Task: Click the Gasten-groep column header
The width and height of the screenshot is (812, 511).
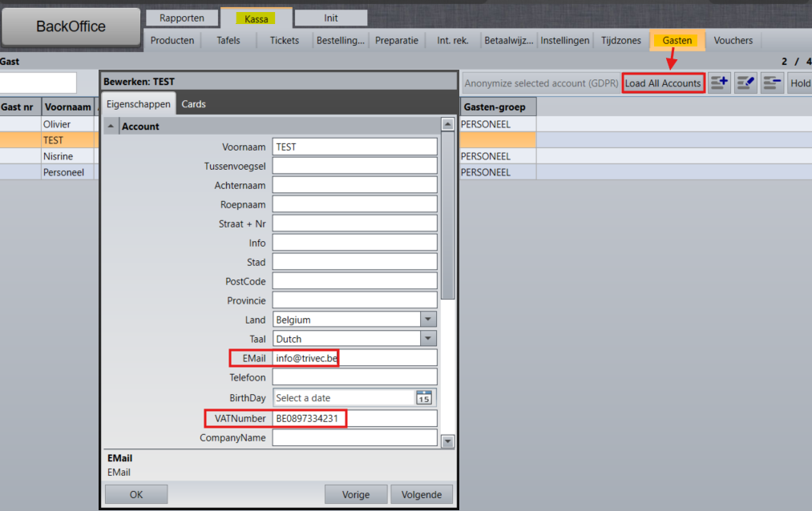Action: [x=498, y=107]
